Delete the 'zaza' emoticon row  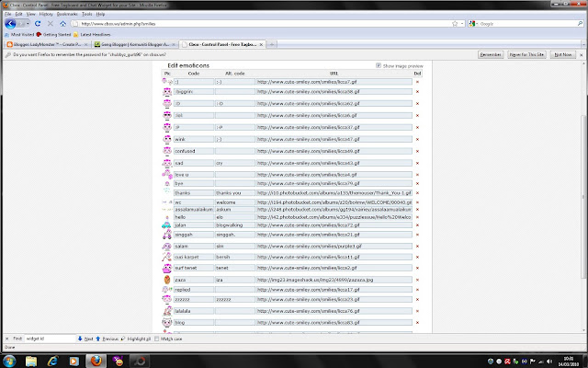tap(417, 280)
